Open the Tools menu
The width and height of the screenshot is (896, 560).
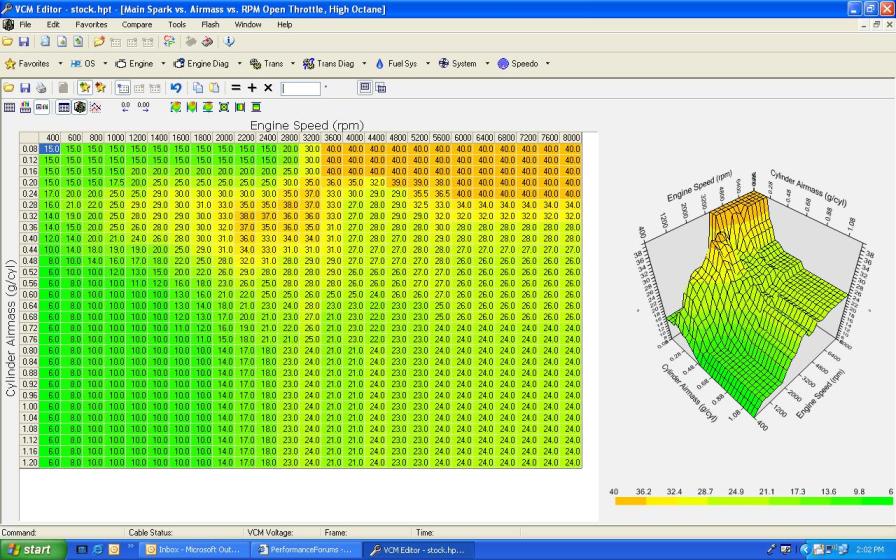point(177,25)
